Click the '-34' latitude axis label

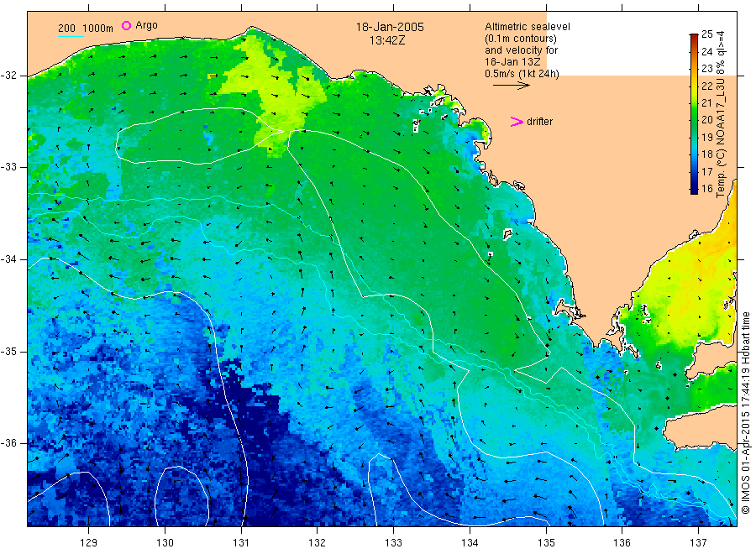8,259
